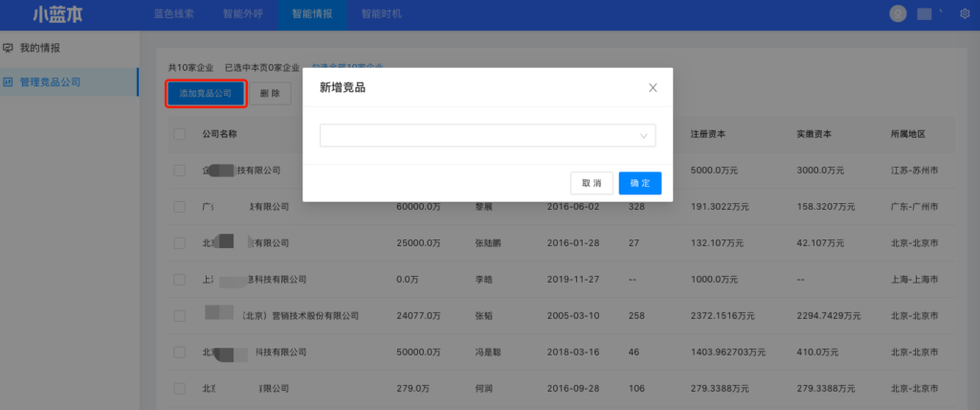Click the 小蓝本 logo
Image resolution: width=980 pixels, height=410 pixels.
[57, 14]
